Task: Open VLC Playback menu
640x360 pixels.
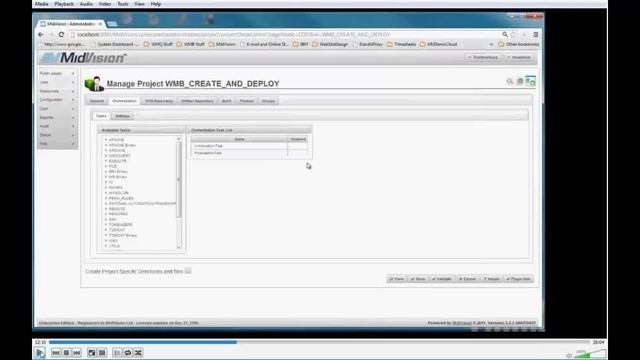Action: (64, 4)
